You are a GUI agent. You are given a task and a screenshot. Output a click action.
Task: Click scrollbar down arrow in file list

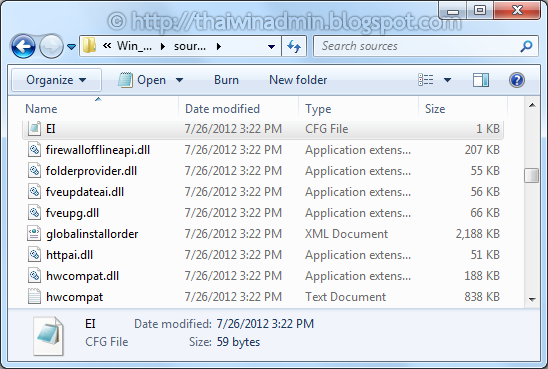tap(532, 299)
